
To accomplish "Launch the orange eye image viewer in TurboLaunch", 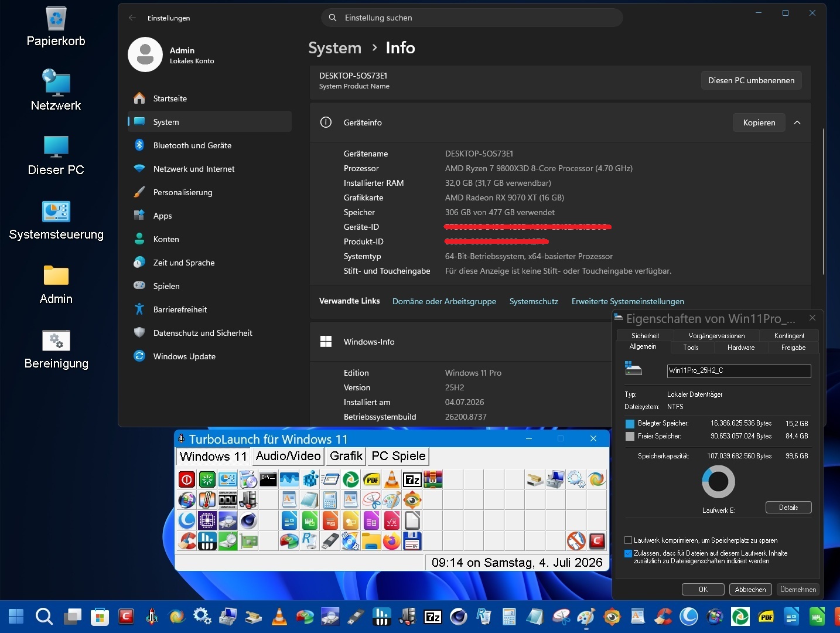I will (412, 500).
